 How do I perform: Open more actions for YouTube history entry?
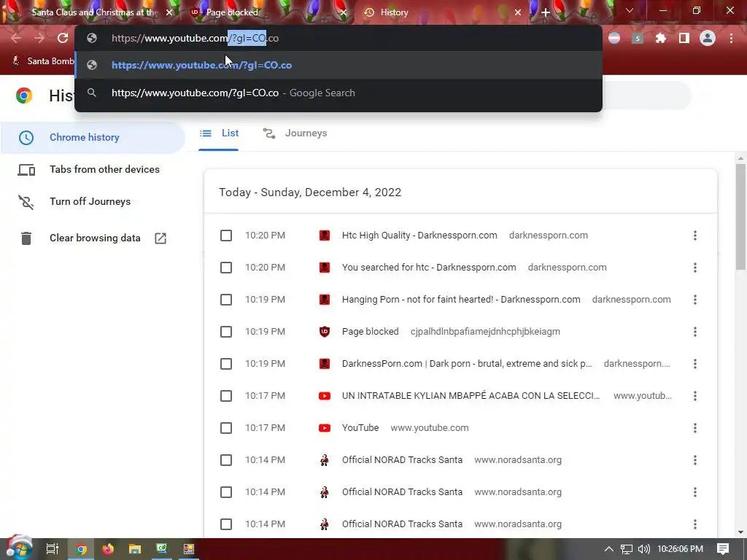[695, 427]
